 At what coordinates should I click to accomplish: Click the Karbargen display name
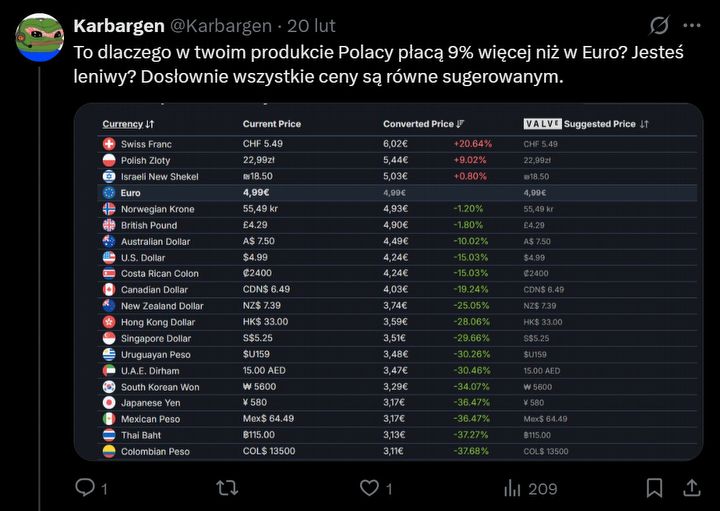[x=119, y=25]
